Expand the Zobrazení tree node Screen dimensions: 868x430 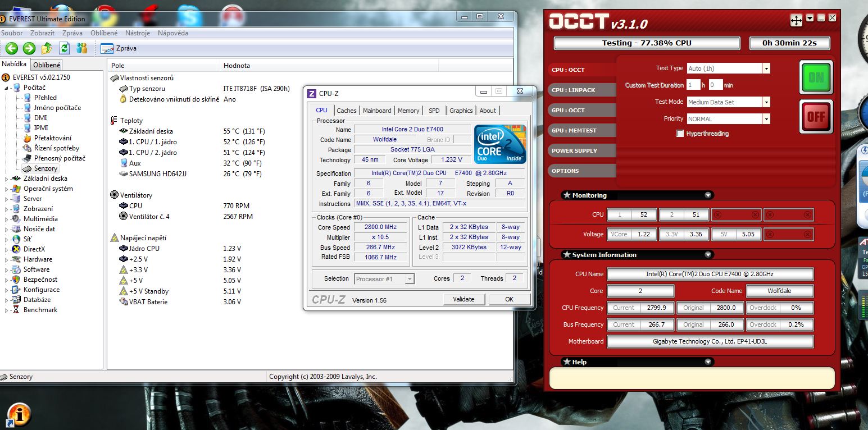(7, 209)
